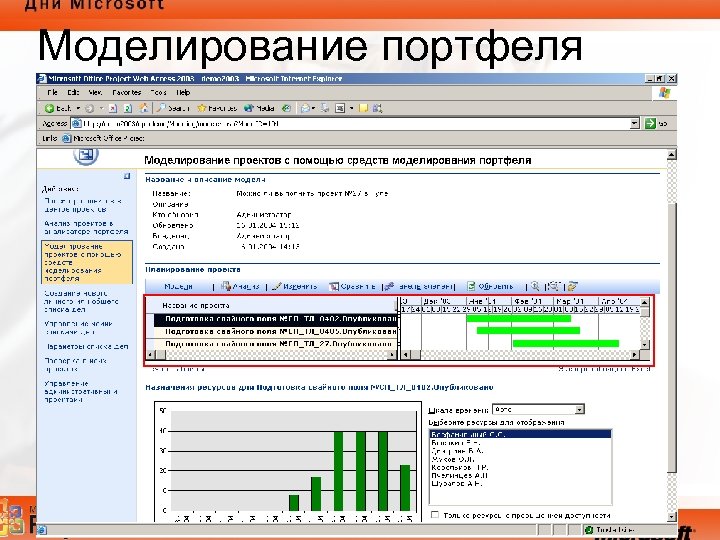The height and width of the screenshot is (540, 720).
Task: Go back with the IE Back button
Action: (x=57, y=108)
